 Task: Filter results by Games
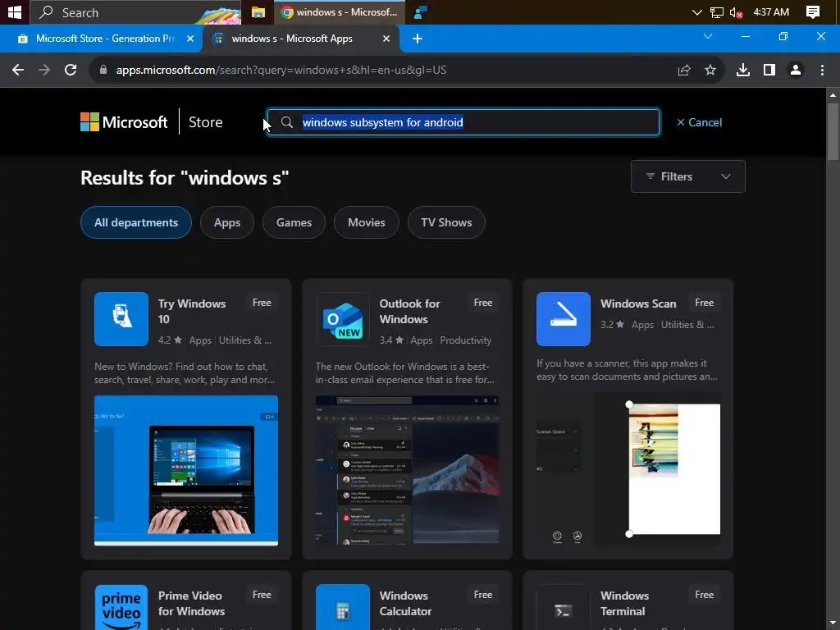[x=294, y=222]
